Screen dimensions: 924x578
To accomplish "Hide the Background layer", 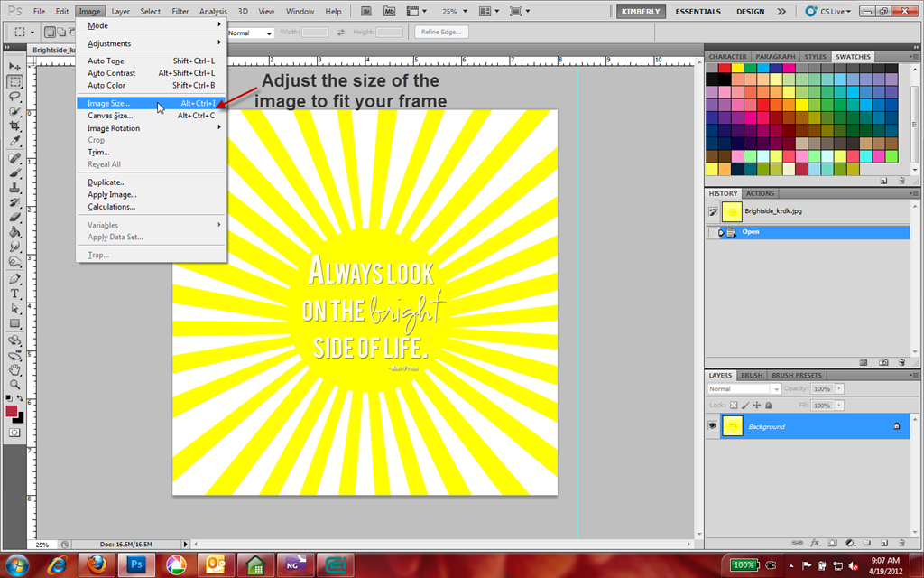I will [712, 425].
